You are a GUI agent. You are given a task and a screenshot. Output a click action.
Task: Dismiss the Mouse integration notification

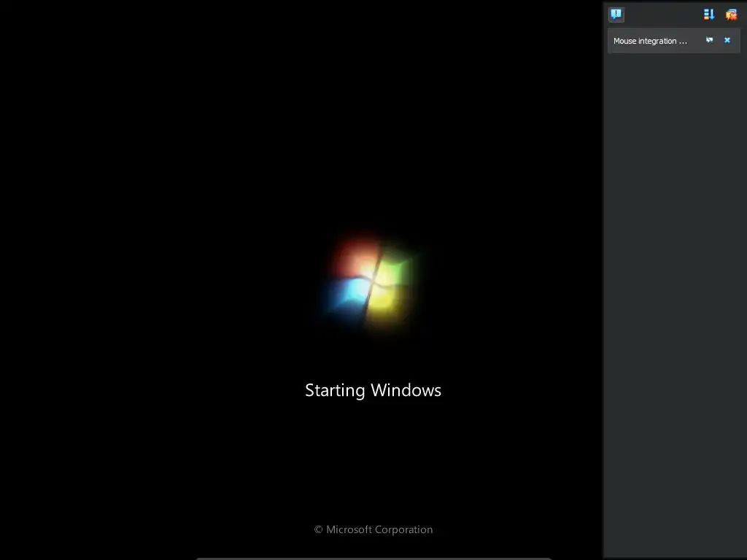click(727, 40)
